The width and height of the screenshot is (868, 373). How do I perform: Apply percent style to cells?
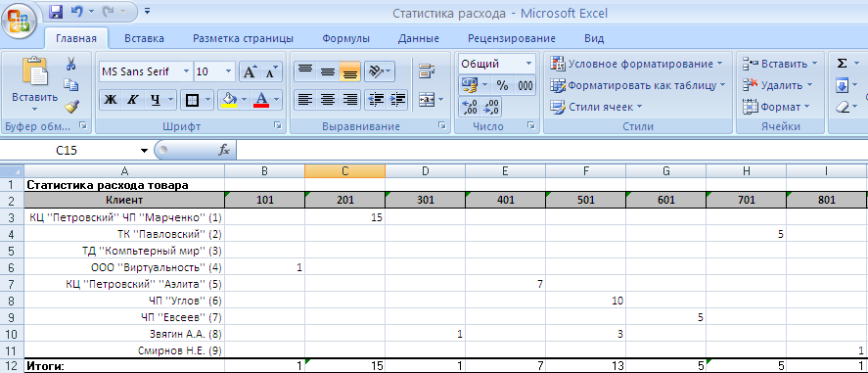click(502, 85)
